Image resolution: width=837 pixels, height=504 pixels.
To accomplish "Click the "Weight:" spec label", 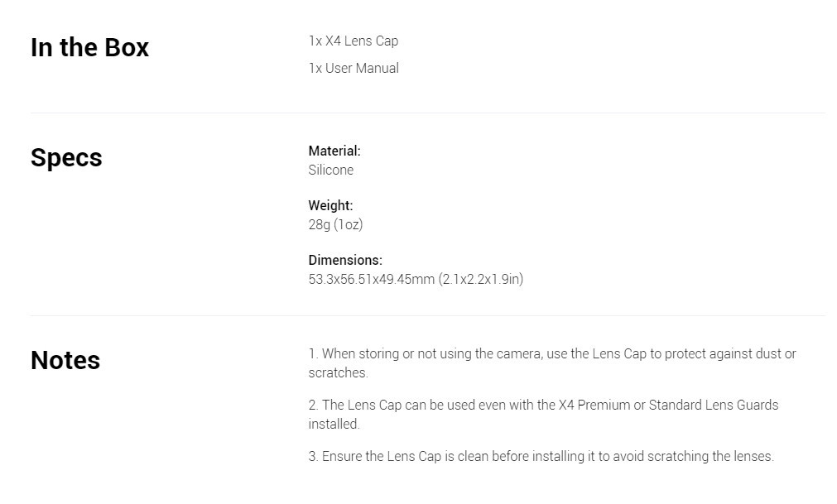I will (330, 205).
